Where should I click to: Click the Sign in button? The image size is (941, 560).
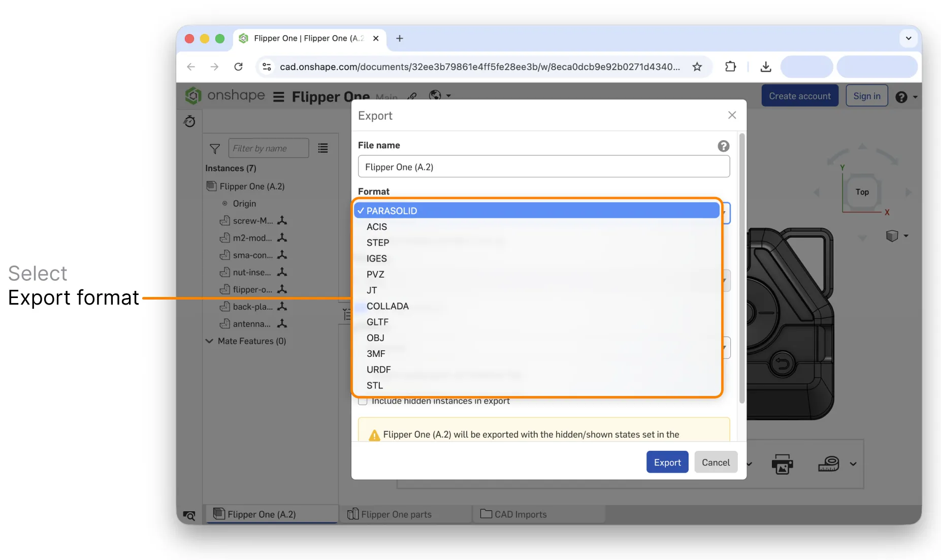(866, 96)
